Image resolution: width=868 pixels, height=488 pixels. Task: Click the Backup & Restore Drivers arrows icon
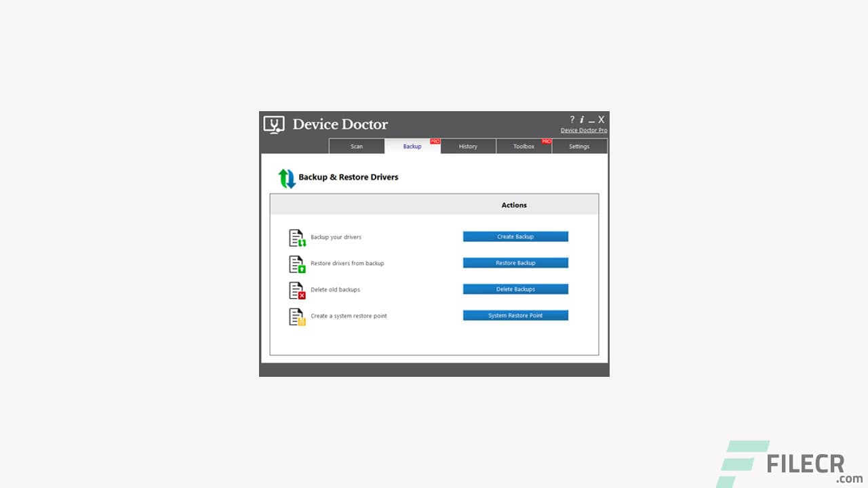[x=287, y=177]
